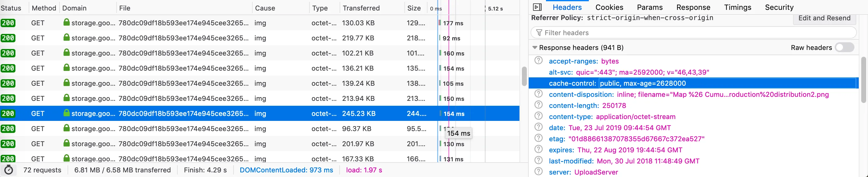
Task: Click the toggle details pane icon
Action: [537, 7]
